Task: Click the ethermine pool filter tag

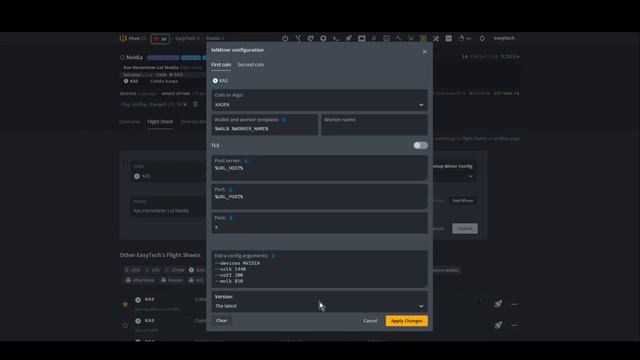Action: [x=140, y=280]
